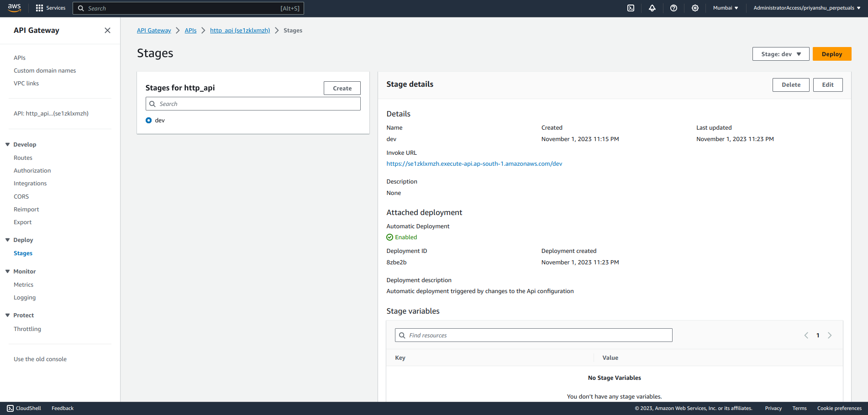
Task: Click Use the old console
Action: pyautogui.click(x=40, y=359)
